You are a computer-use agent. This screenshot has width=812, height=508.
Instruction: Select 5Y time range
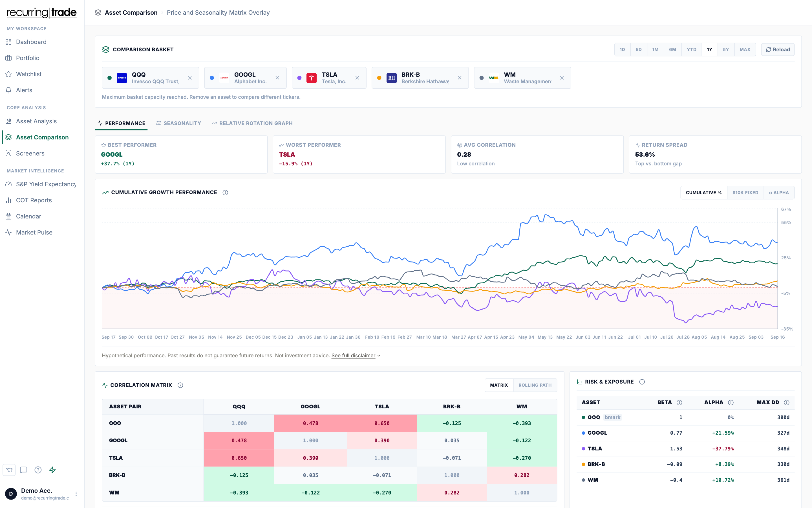726,50
